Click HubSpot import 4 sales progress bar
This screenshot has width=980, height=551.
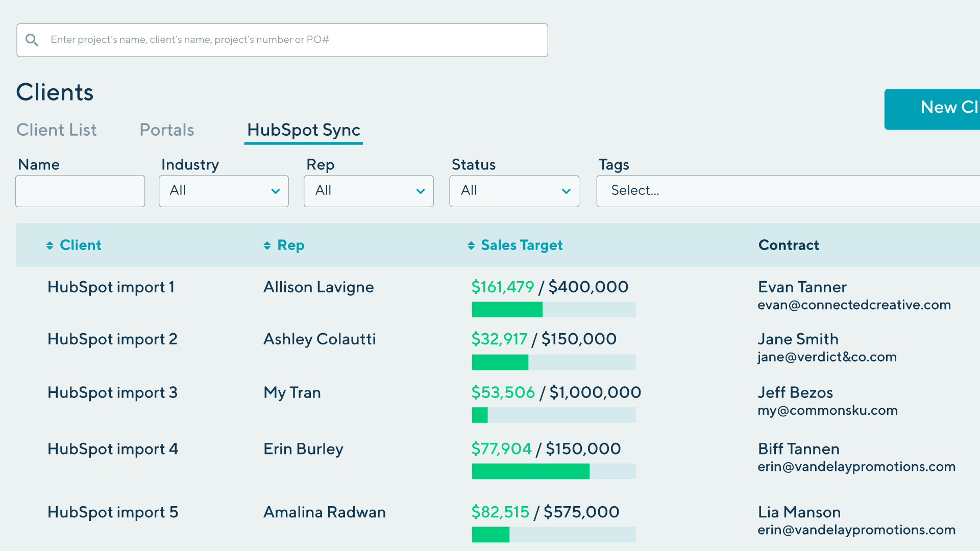coord(554,471)
